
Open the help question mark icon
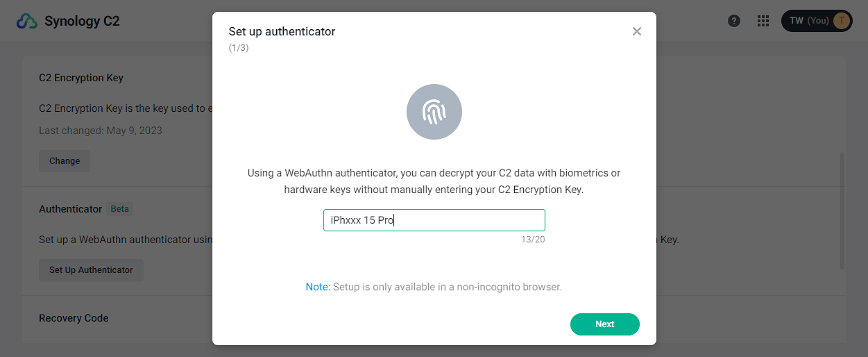[733, 21]
